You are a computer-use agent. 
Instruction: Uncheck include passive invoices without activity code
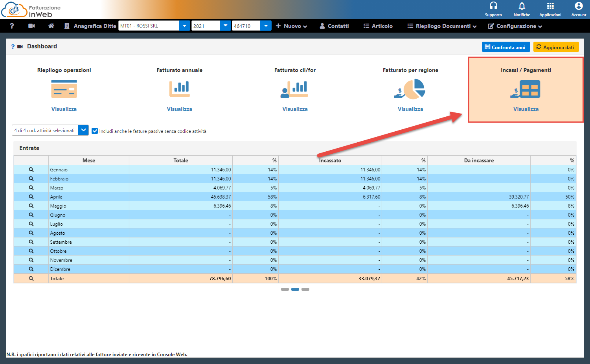pyautogui.click(x=95, y=131)
